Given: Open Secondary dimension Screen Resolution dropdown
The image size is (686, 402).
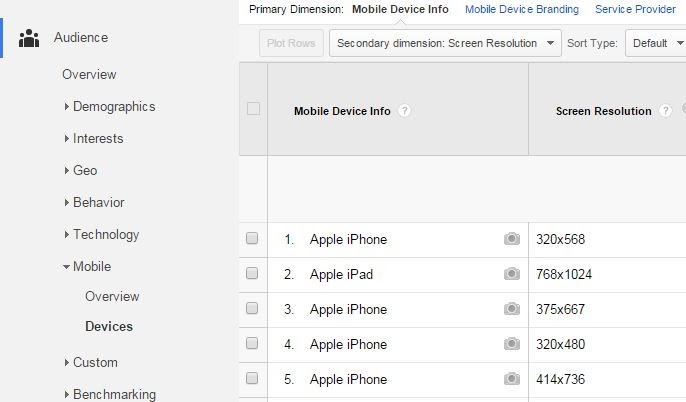Looking at the screenshot, I should coord(445,43).
